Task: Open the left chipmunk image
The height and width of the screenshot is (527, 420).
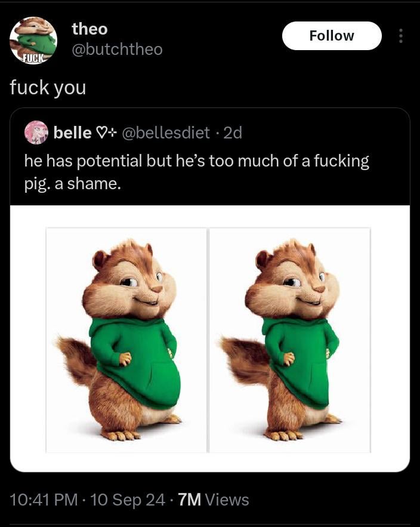Action: (x=126, y=340)
